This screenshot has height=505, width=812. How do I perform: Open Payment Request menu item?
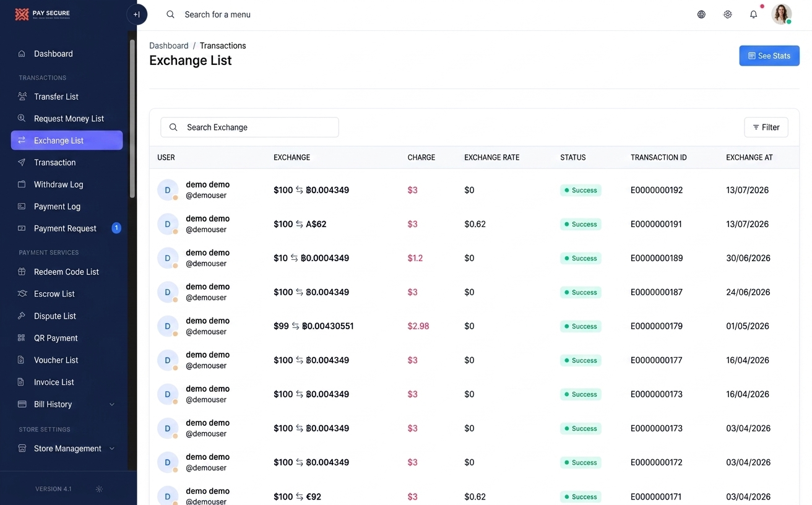[x=67, y=228]
